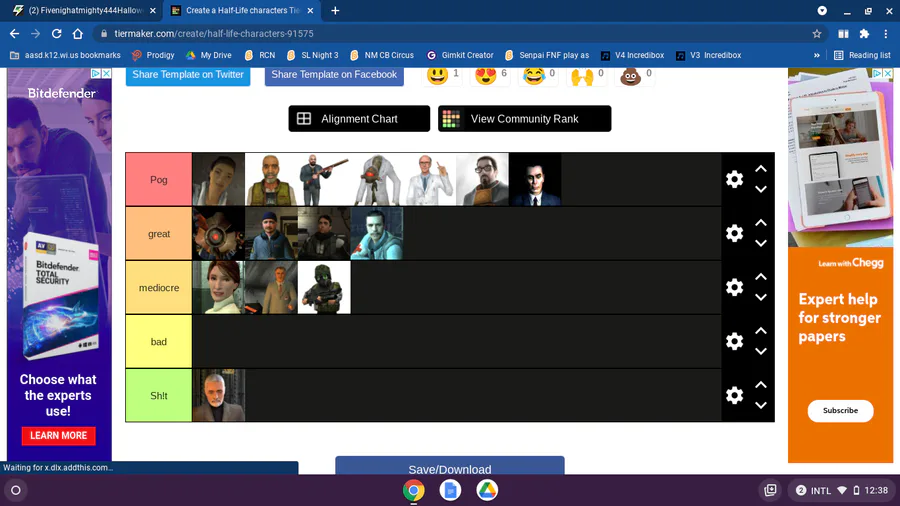The image size is (900, 506).
Task: Open settings gear for Sh!t tier
Action: [x=734, y=395]
